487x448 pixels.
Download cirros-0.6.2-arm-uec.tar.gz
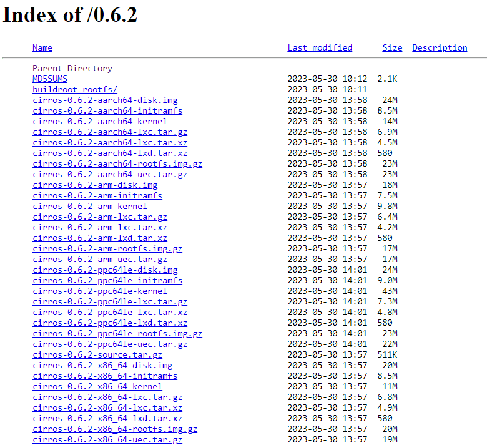pos(100,259)
